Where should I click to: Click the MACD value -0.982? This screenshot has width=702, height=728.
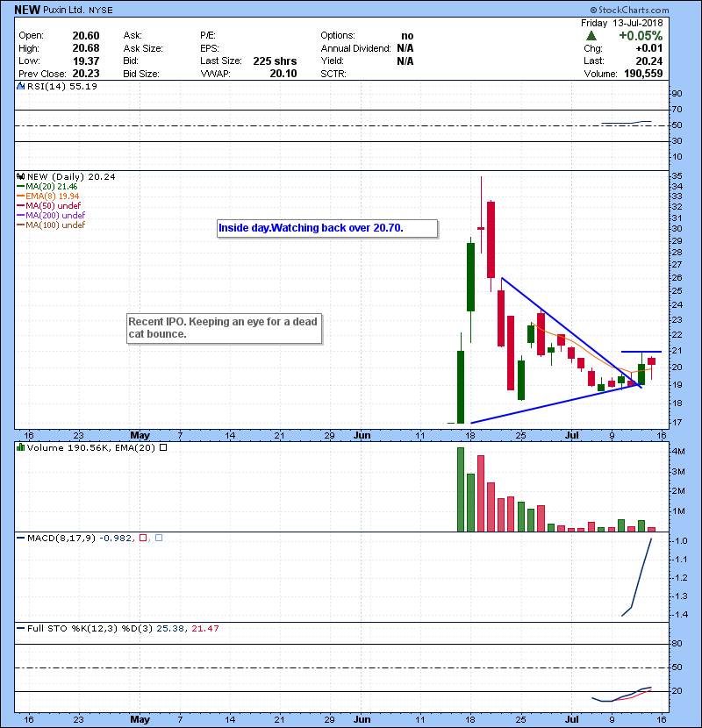tap(116, 539)
